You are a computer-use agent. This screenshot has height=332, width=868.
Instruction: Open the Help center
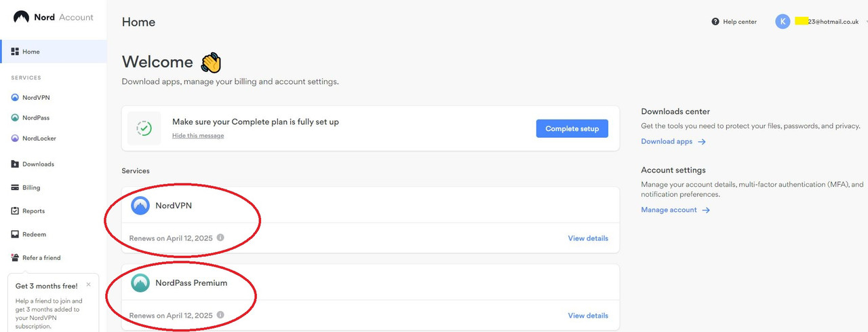pyautogui.click(x=734, y=22)
